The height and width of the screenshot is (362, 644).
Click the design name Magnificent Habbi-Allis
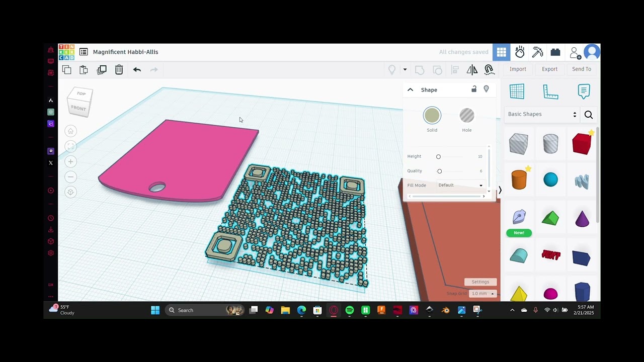(126, 52)
